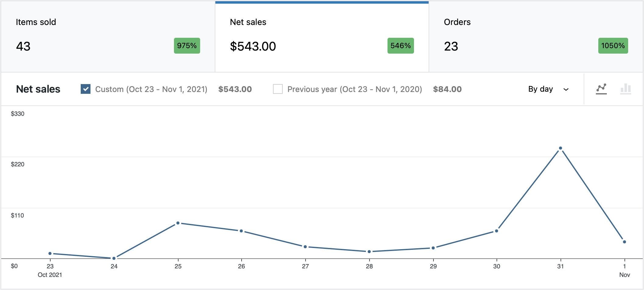This screenshot has width=644, height=290.
Task: Click the Oct 23 data point
Action: tap(50, 253)
